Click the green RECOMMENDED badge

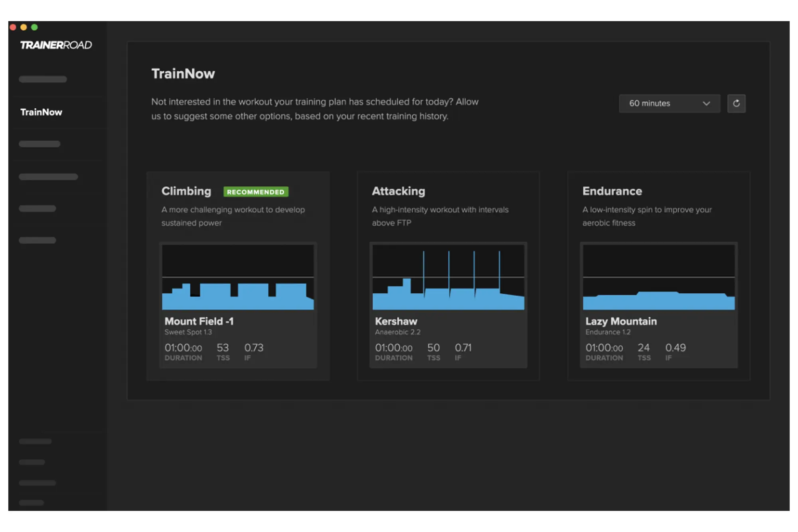point(256,192)
